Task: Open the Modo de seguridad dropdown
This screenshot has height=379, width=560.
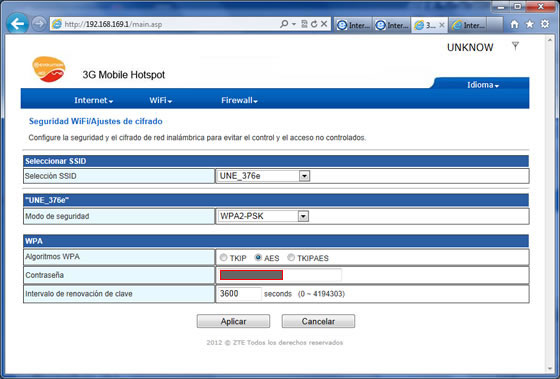Action: click(263, 216)
